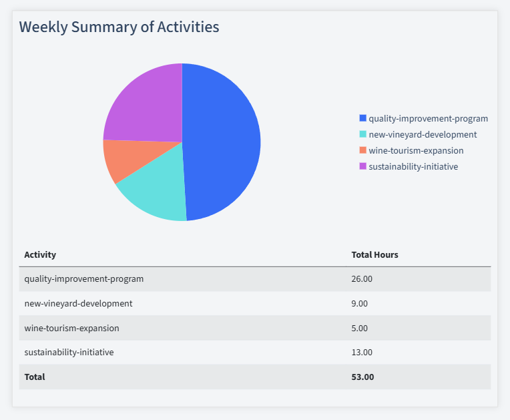Click the 5.00 hours value
The width and height of the screenshot is (510, 420).
(x=359, y=328)
